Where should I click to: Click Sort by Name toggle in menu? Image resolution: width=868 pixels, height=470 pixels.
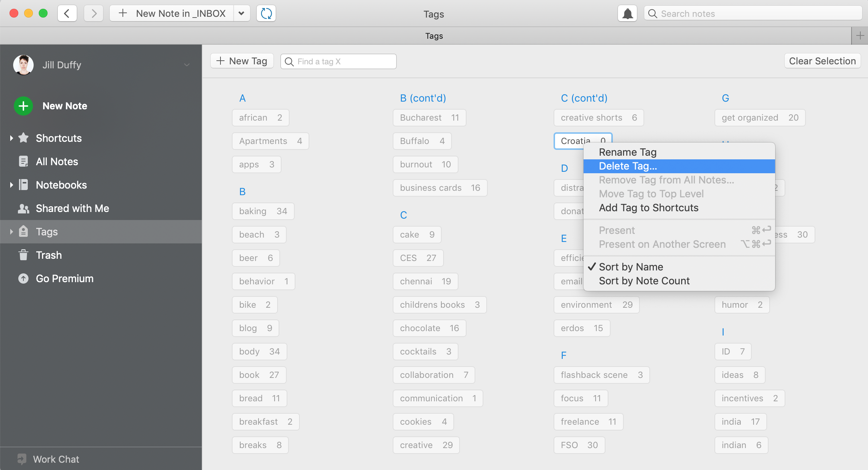pyautogui.click(x=631, y=267)
